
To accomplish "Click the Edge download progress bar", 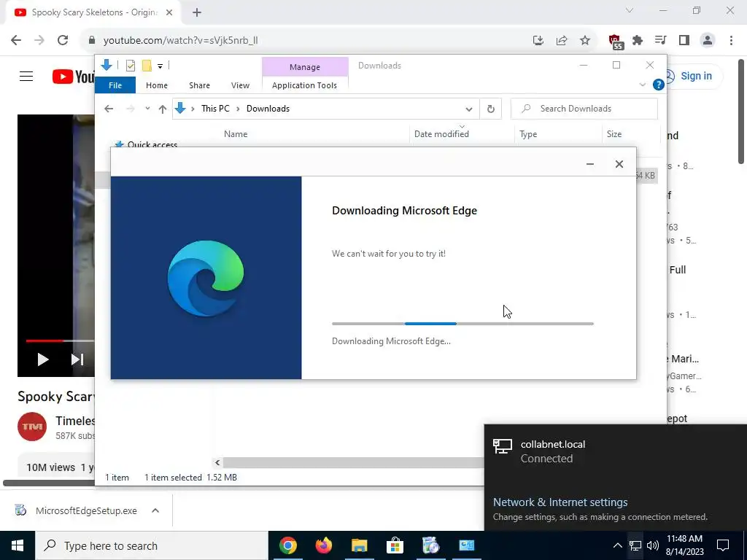I will point(462,324).
